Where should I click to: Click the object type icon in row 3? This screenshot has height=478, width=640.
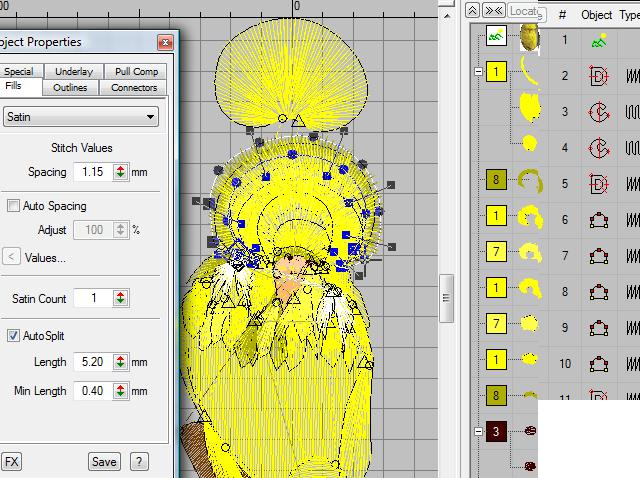coord(597,112)
